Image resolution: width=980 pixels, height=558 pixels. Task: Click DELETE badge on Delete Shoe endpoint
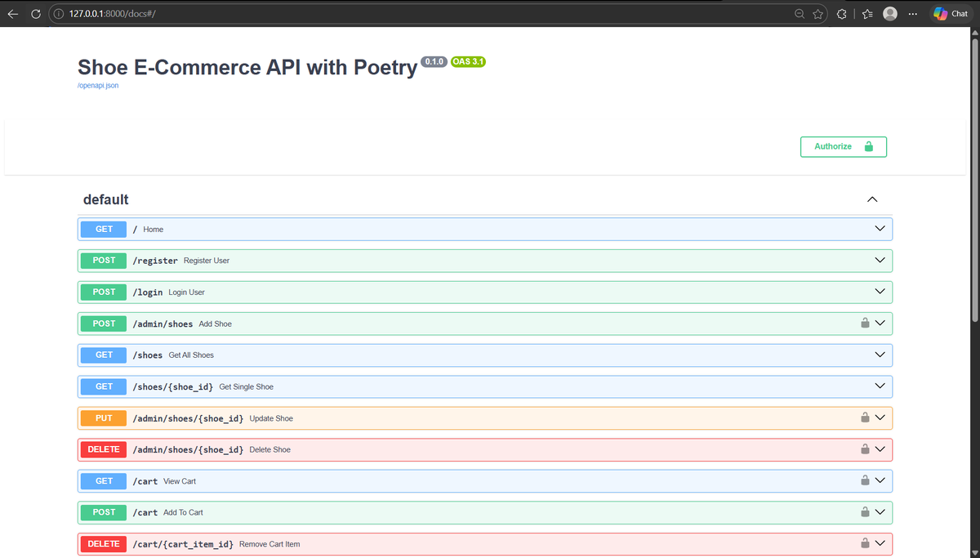[x=104, y=449]
